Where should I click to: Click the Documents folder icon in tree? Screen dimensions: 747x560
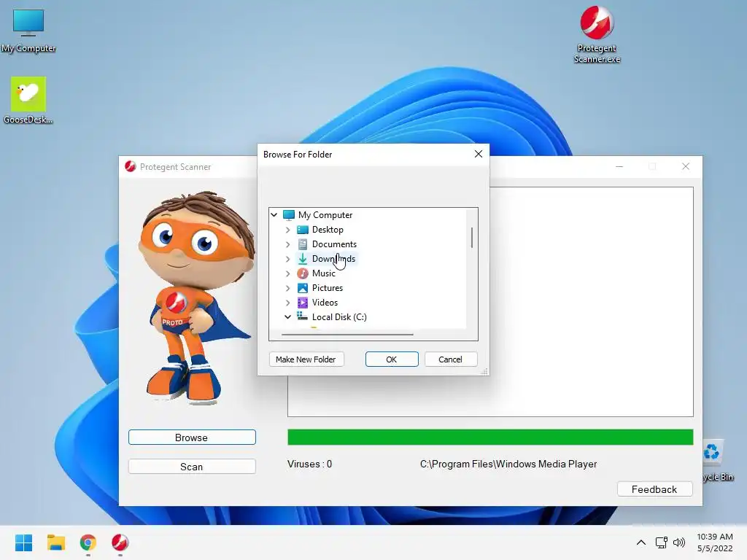[303, 244]
